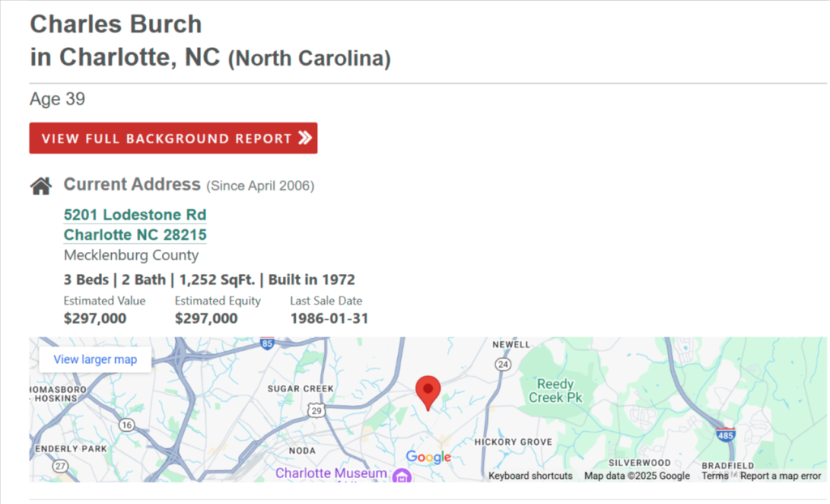Open the 5201 Lodestone Rd address link
Viewport: 830px width, 504px height.
click(x=135, y=215)
